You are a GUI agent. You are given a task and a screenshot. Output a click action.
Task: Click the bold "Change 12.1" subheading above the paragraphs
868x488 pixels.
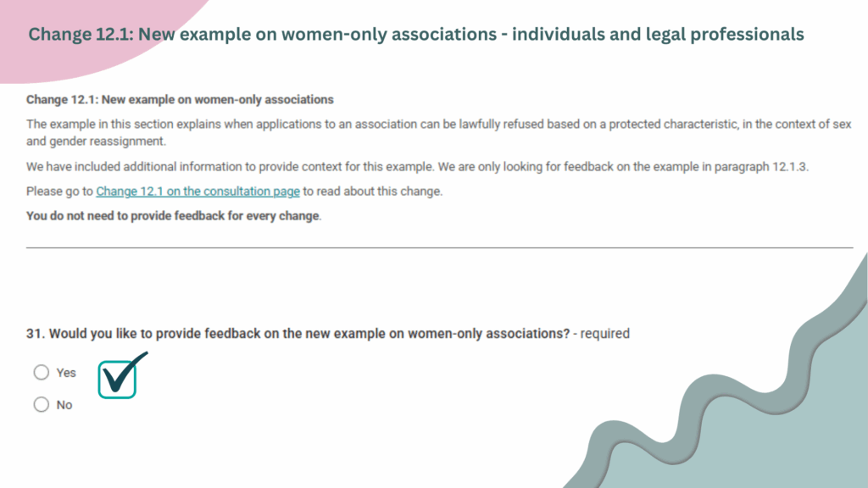coord(180,100)
